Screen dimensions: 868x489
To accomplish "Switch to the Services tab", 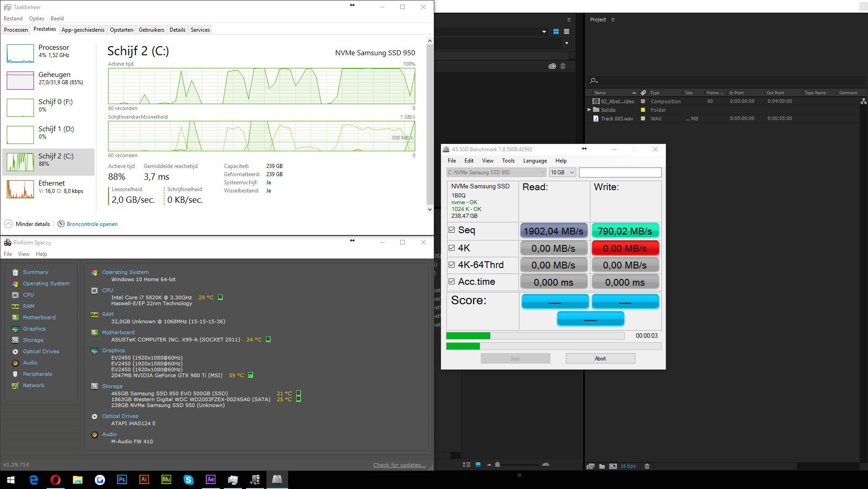I will [x=200, y=30].
